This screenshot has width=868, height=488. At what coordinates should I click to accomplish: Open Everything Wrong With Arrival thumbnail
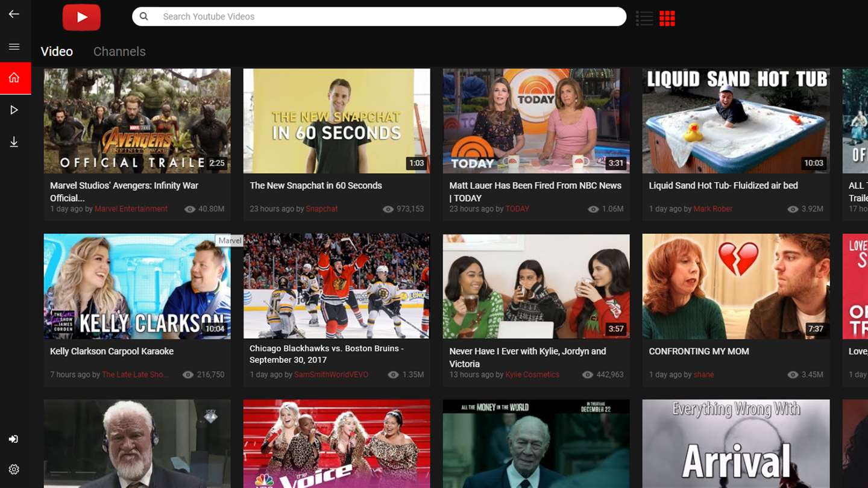(x=735, y=443)
